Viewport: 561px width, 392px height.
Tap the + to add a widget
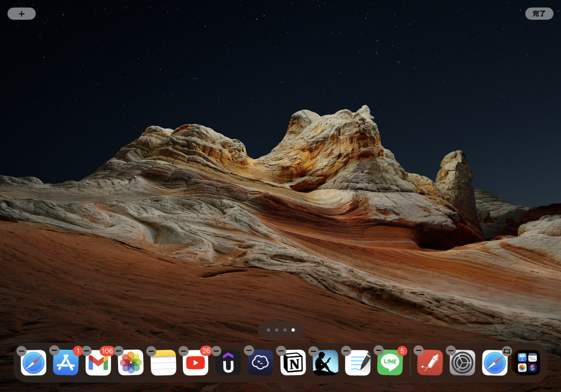coord(22,14)
